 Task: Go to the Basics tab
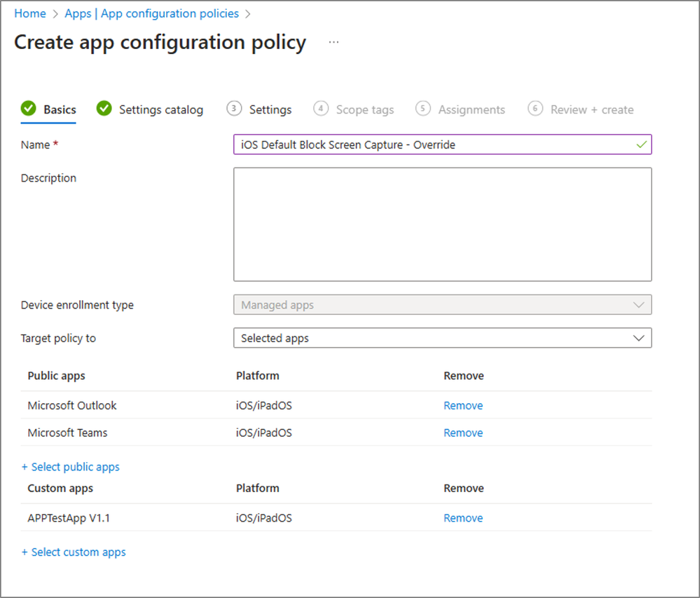click(x=60, y=109)
